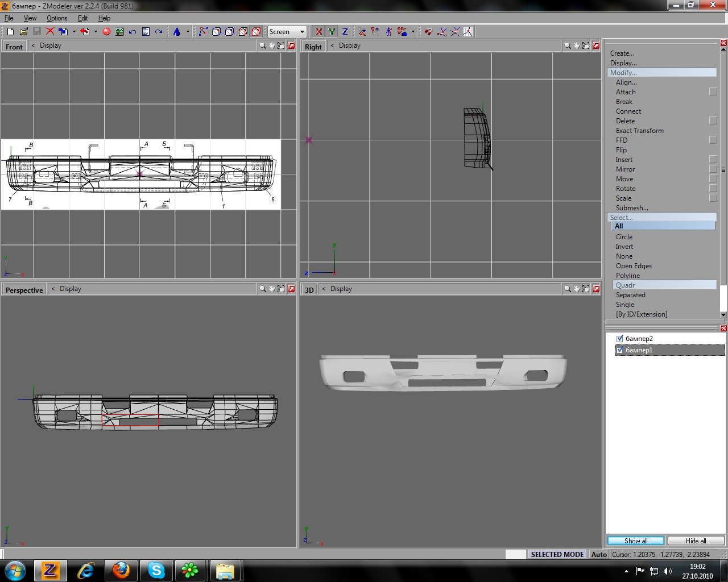Click the New file icon in toolbar
This screenshot has width=728, height=582.
pos(10,32)
